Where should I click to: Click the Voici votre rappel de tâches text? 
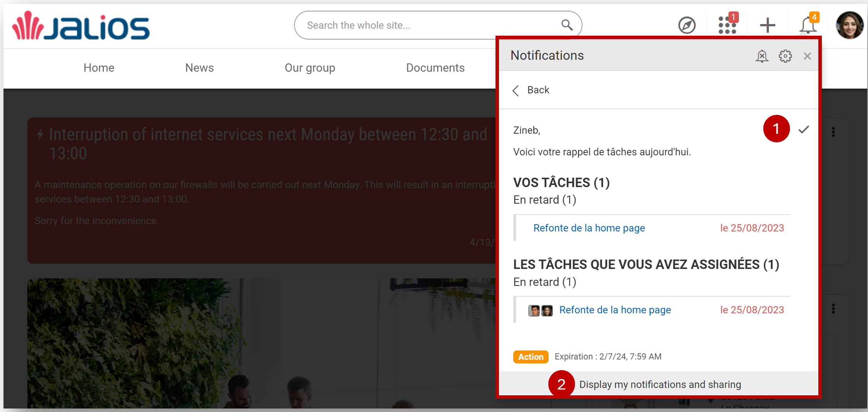[x=601, y=152]
